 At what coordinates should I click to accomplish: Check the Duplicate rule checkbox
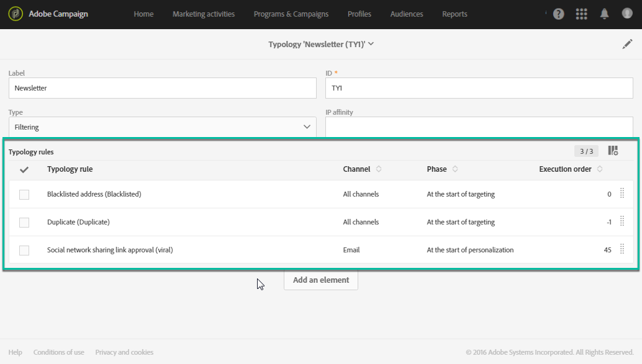pyautogui.click(x=24, y=222)
